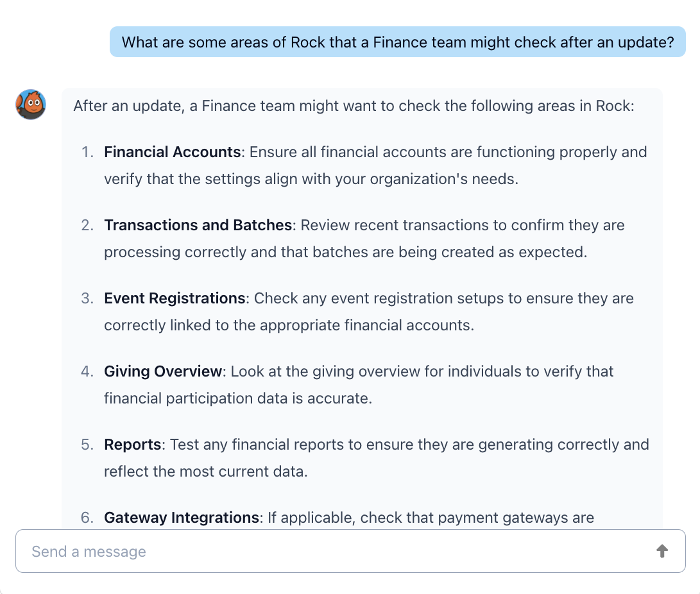Click list number 2 in the response
The image size is (700, 594).
[x=87, y=225]
